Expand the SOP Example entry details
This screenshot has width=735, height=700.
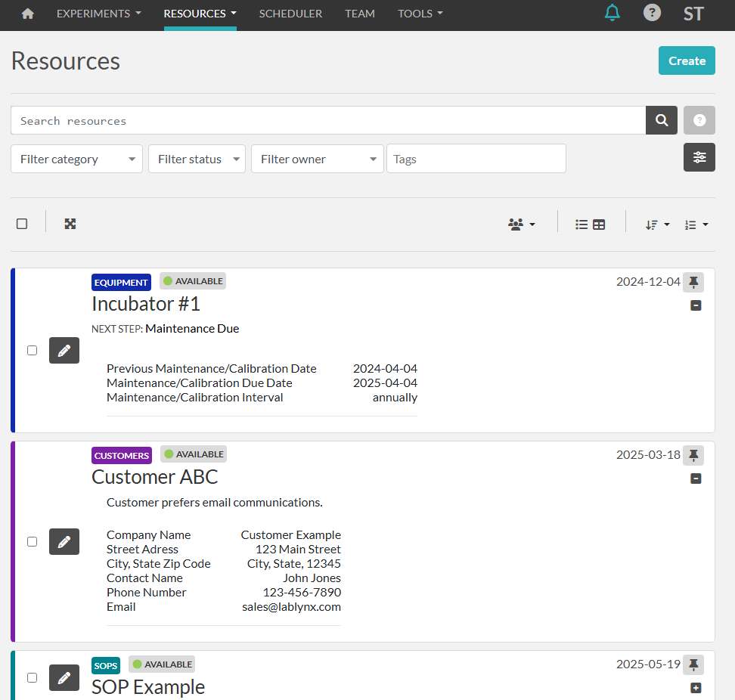pyautogui.click(x=696, y=688)
